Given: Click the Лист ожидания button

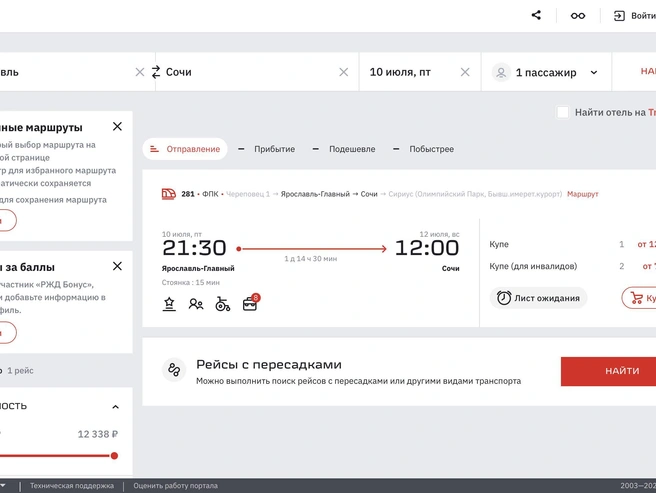Looking at the screenshot, I should [x=538, y=298].
